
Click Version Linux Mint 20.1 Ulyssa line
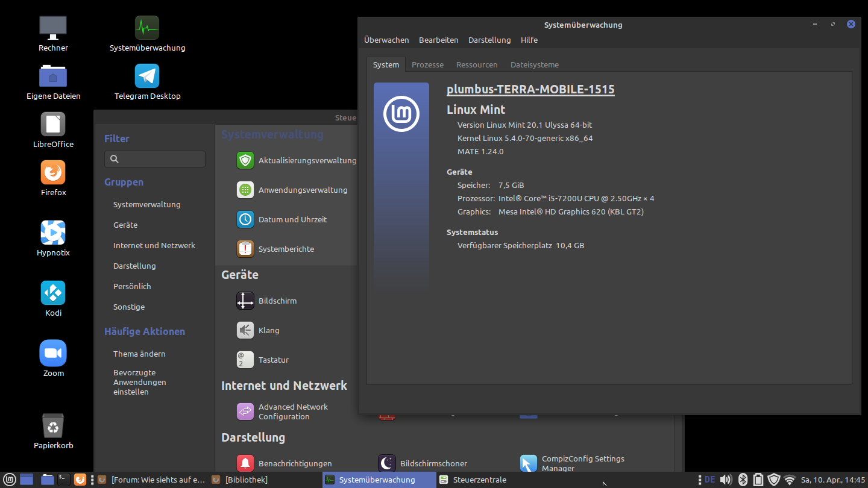[524, 125]
